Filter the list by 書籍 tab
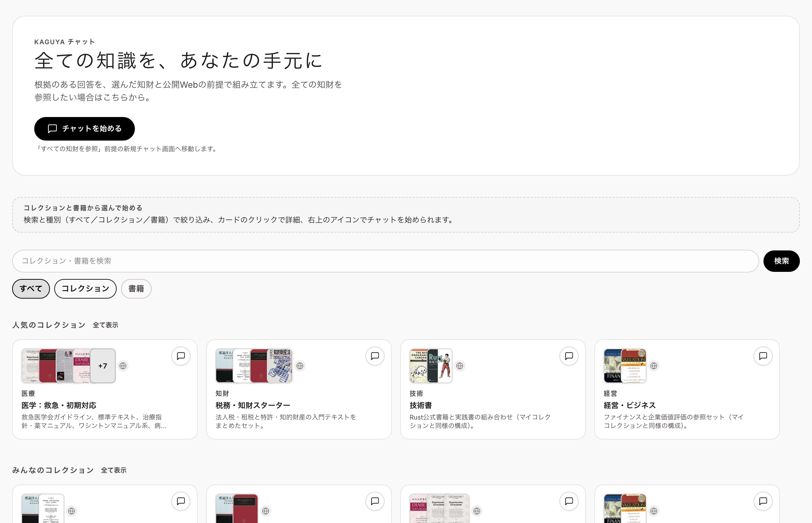This screenshot has height=523, width=812. (x=136, y=289)
